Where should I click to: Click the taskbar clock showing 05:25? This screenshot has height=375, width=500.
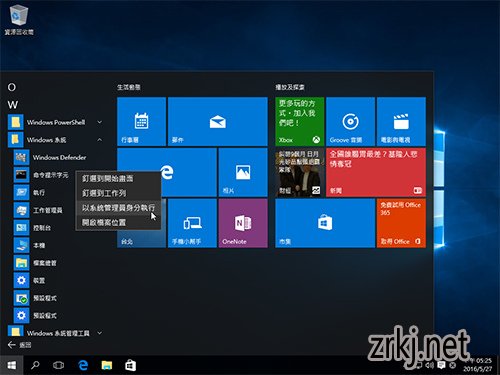point(478,365)
